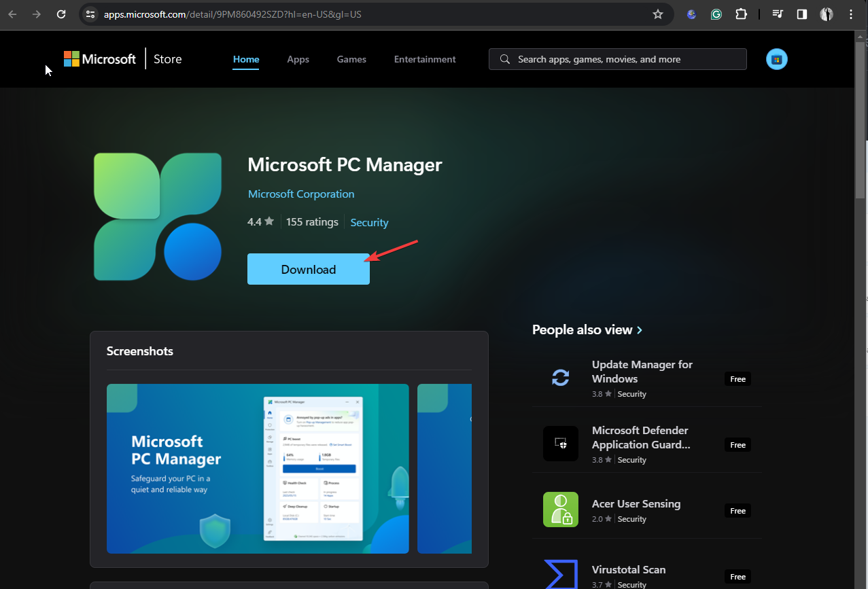View site information icon in address bar
The height and width of the screenshot is (589, 868).
click(90, 14)
